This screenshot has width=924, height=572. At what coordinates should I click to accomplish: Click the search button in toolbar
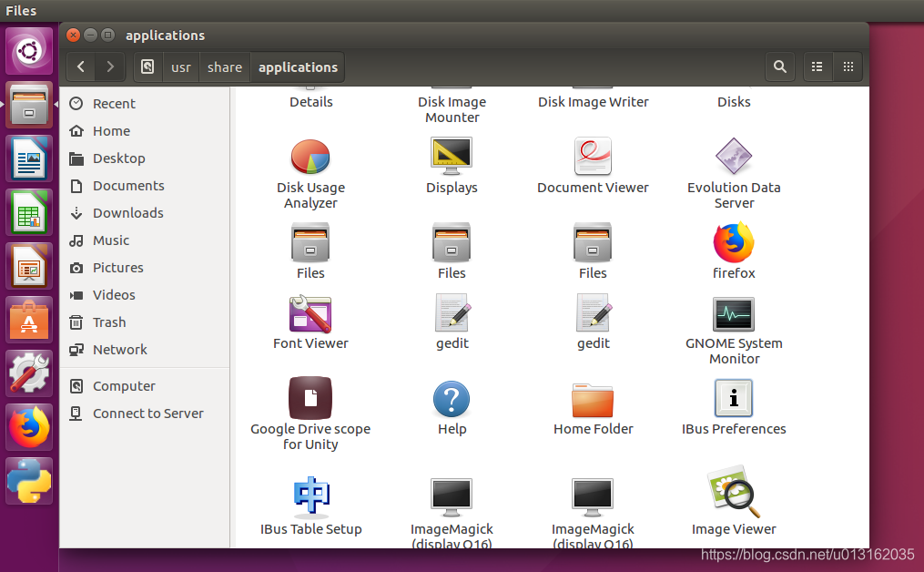[x=779, y=66]
